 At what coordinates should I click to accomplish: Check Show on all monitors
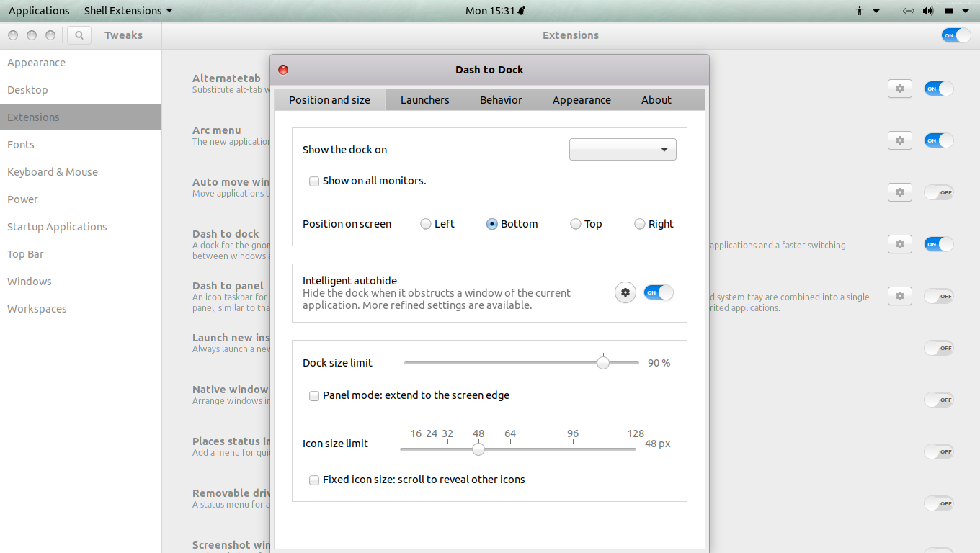tap(314, 181)
